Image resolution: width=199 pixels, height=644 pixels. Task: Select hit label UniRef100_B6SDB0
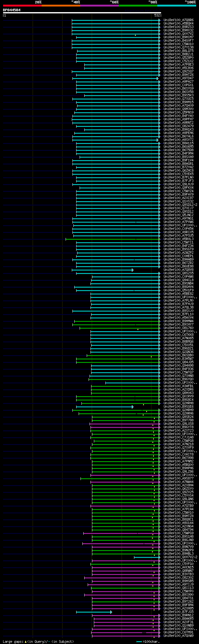point(178,355)
